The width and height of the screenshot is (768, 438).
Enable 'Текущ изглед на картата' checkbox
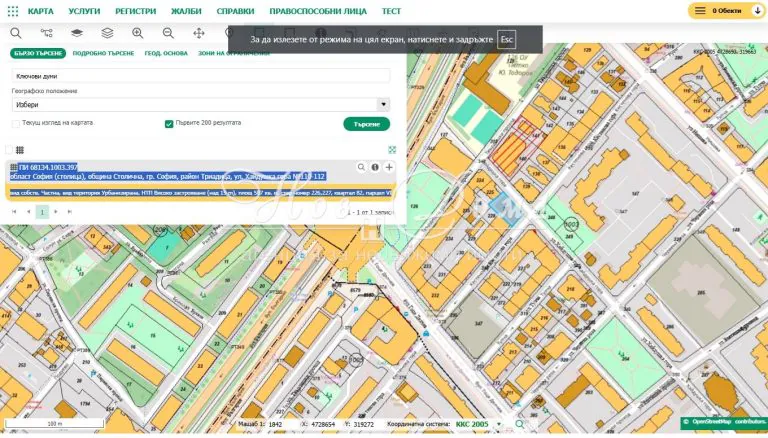tap(16, 123)
